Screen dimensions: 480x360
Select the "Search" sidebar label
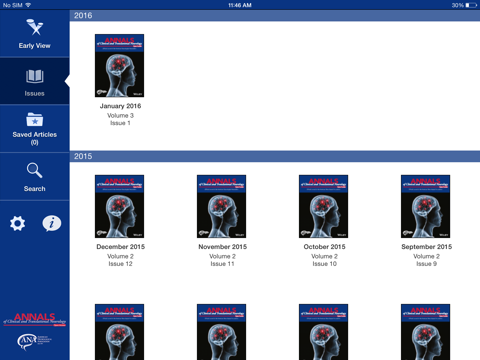[35, 189]
